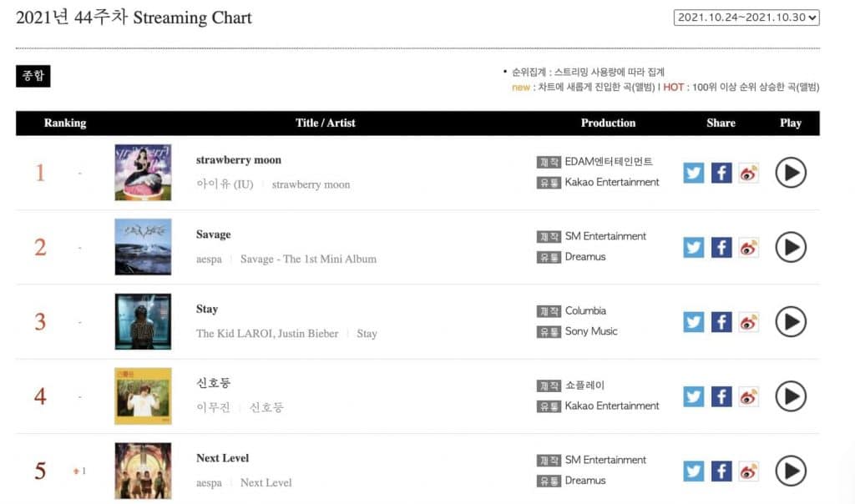Share 신호등 on Twitter
855x504 pixels.
click(x=694, y=396)
